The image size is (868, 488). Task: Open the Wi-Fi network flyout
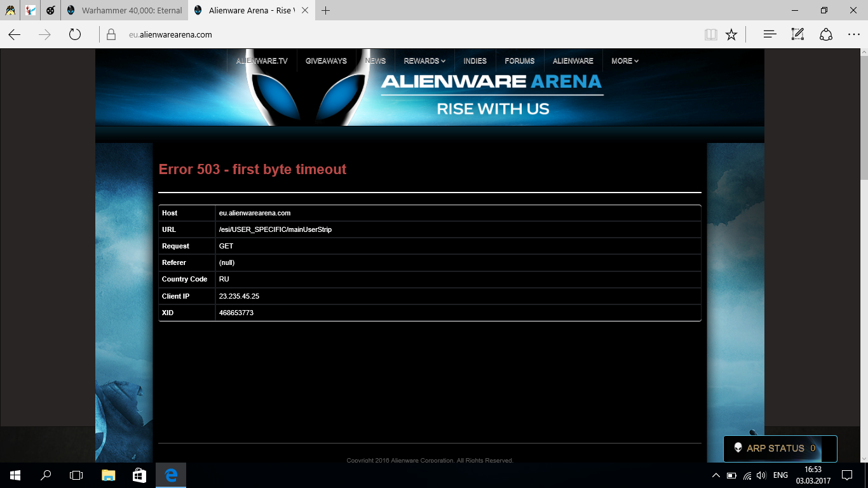[x=747, y=475]
